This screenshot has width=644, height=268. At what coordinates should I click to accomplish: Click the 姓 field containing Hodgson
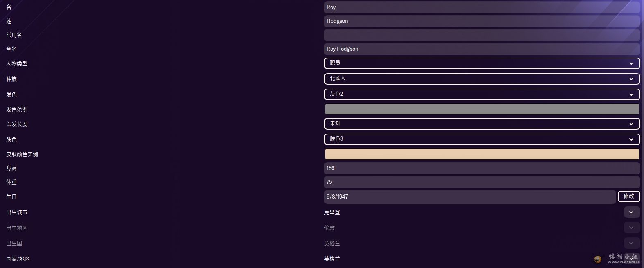(x=482, y=21)
